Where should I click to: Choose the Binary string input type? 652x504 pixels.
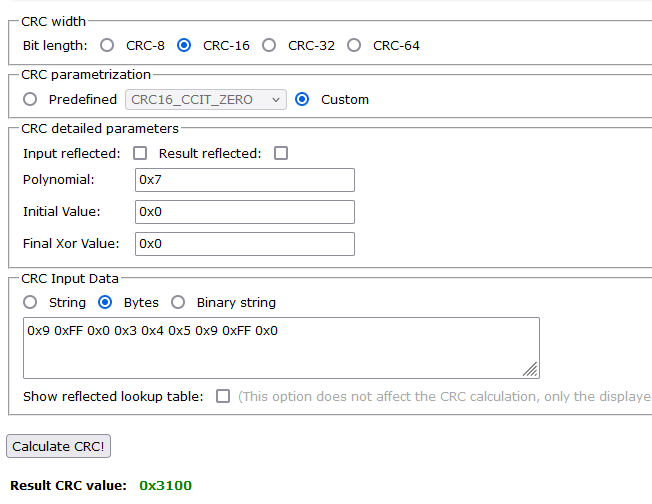click(178, 302)
